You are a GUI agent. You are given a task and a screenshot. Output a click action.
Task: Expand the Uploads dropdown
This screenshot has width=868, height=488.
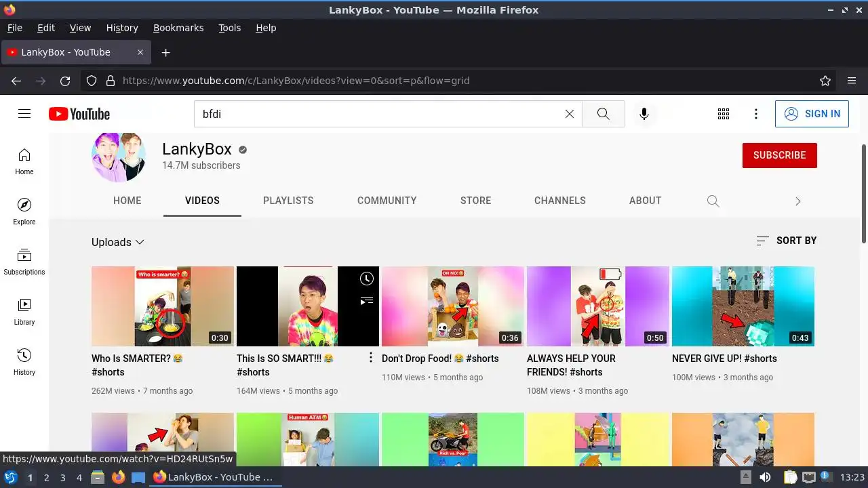(118, 242)
